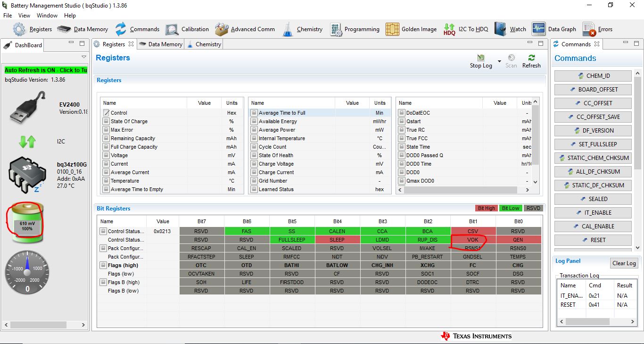Send the DF_VERSION command
Image resolution: width=644 pixels, height=344 pixels.
(x=593, y=130)
